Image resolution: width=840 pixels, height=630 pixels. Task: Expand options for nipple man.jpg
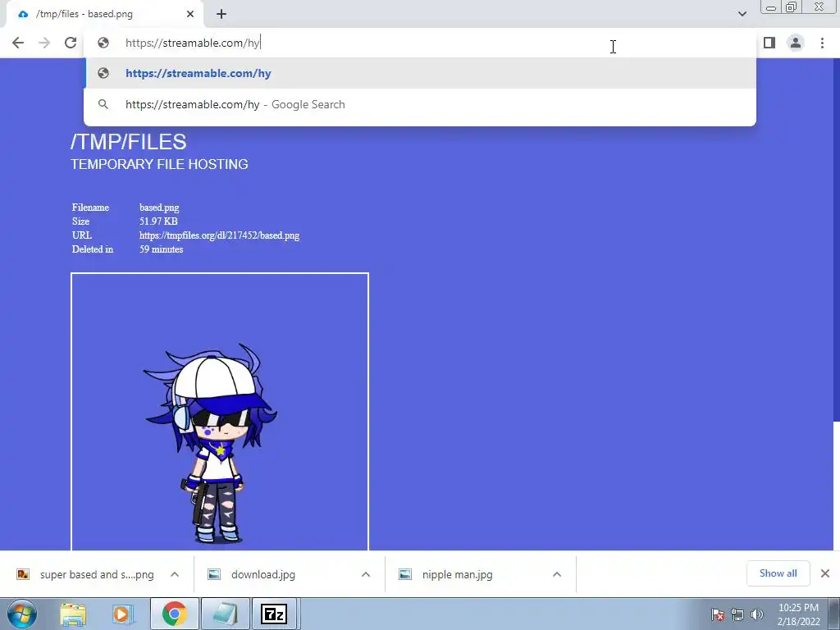[x=557, y=574]
